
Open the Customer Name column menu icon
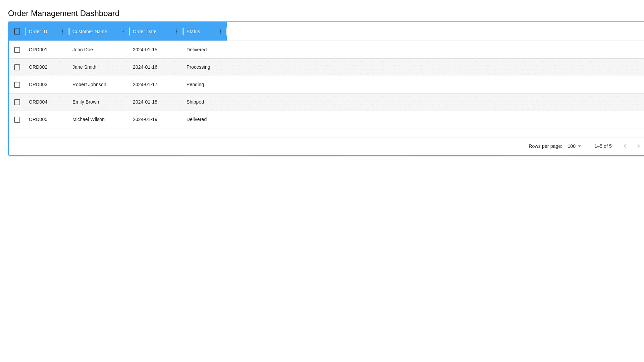pos(123,32)
